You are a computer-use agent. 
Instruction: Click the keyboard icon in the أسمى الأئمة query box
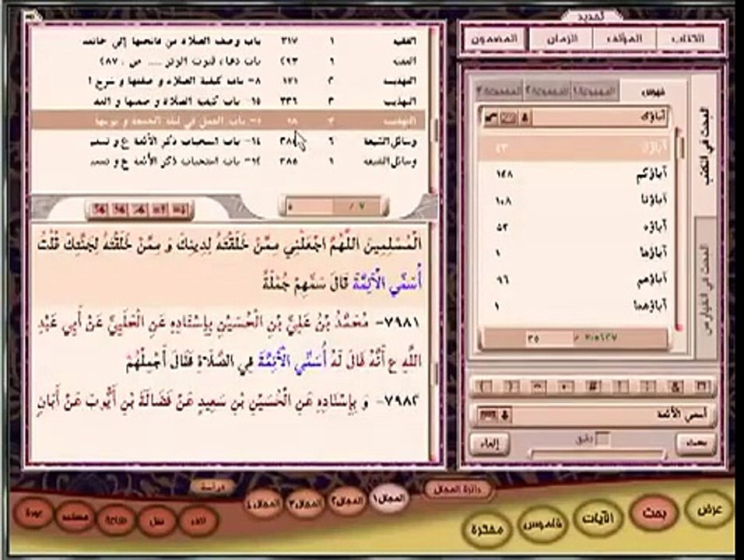[x=487, y=415]
